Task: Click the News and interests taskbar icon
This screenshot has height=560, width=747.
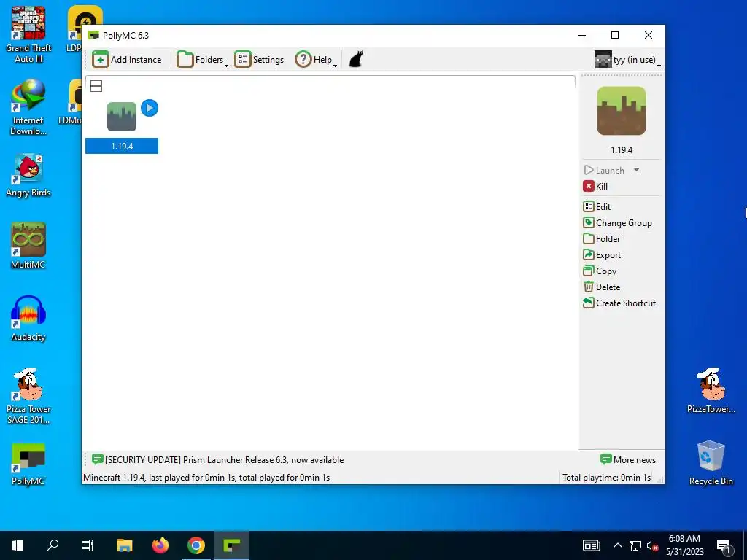Action: point(591,545)
